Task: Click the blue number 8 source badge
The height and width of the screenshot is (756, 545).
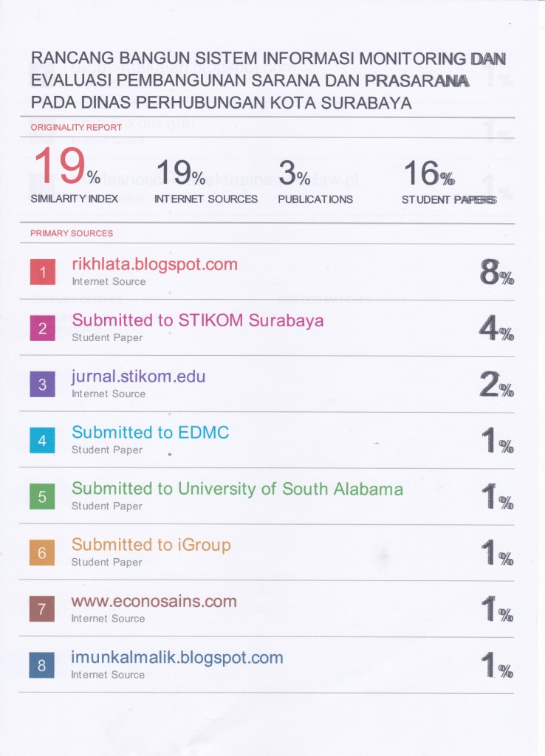Action: (x=43, y=666)
